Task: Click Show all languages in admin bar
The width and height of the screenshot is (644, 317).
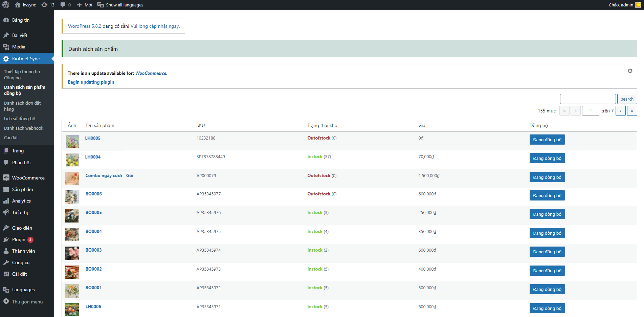Action: (x=124, y=5)
